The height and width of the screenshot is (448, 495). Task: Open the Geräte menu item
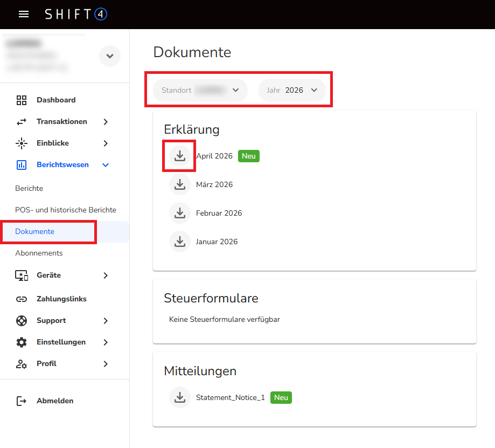[x=48, y=275]
